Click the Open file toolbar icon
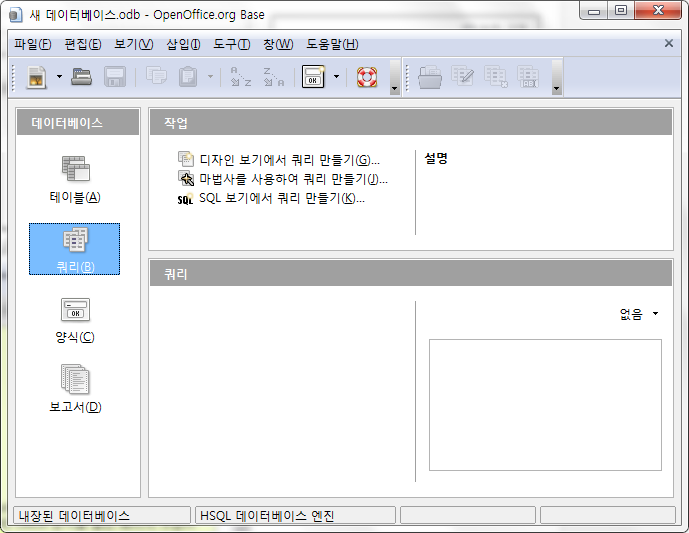 point(81,77)
